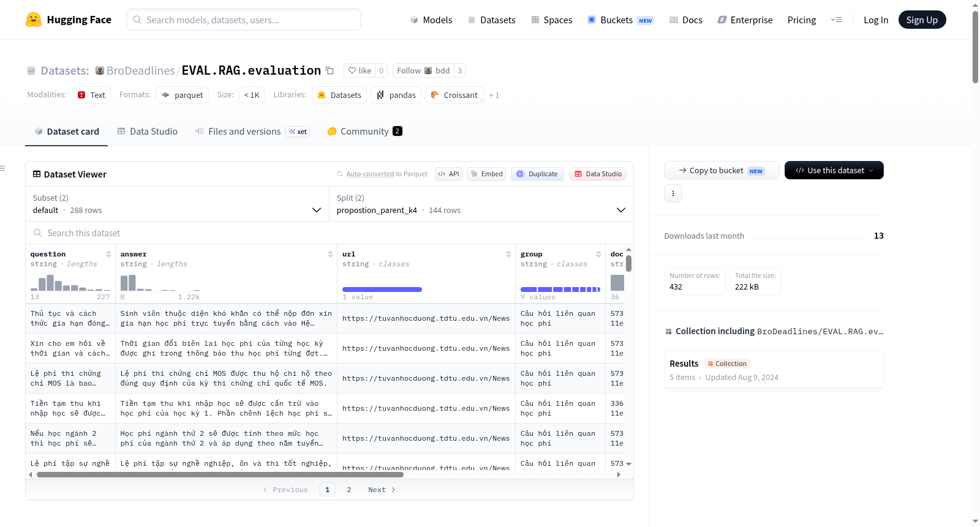The height and width of the screenshot is (527, 980).
Task: Click the parquet format tag
Action: 182,95
